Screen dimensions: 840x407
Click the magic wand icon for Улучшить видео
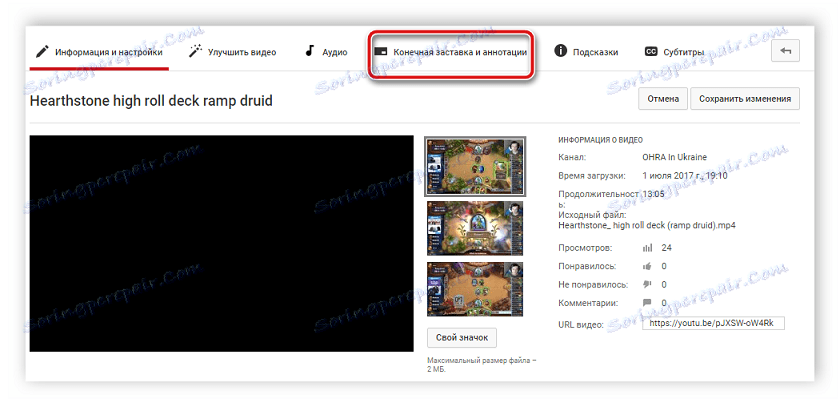point(196,52)
